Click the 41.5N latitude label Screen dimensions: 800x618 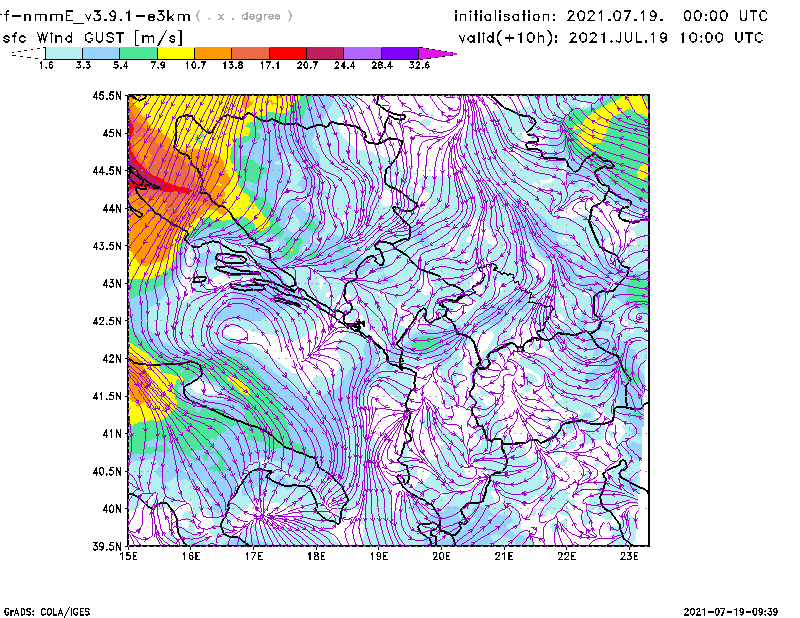107,396
